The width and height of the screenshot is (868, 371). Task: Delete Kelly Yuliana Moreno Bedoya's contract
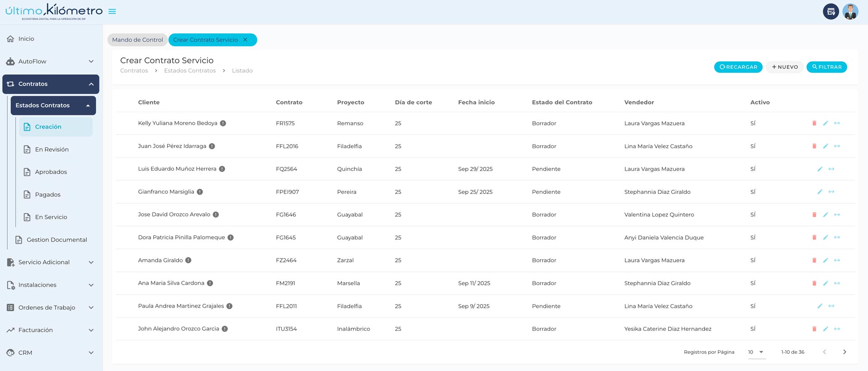(814, 123)
